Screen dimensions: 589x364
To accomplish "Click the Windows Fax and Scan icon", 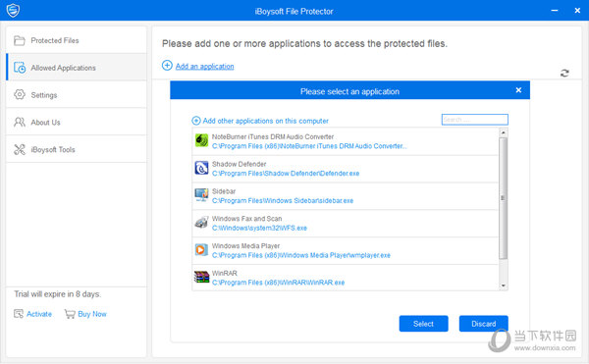I will coord(201,222).
